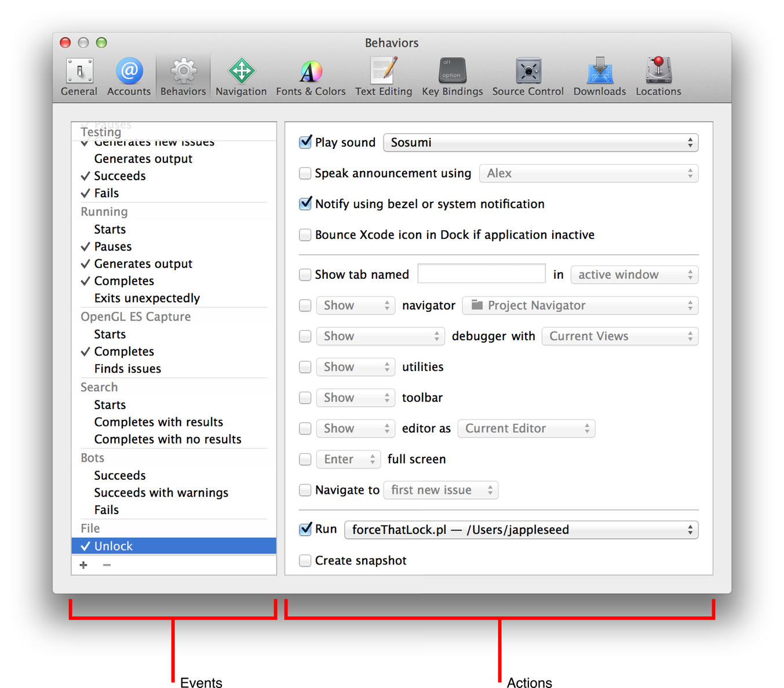Switch to Text Editing preferences
The height and width of the screenshot is (688, 784).
[383, 77]
